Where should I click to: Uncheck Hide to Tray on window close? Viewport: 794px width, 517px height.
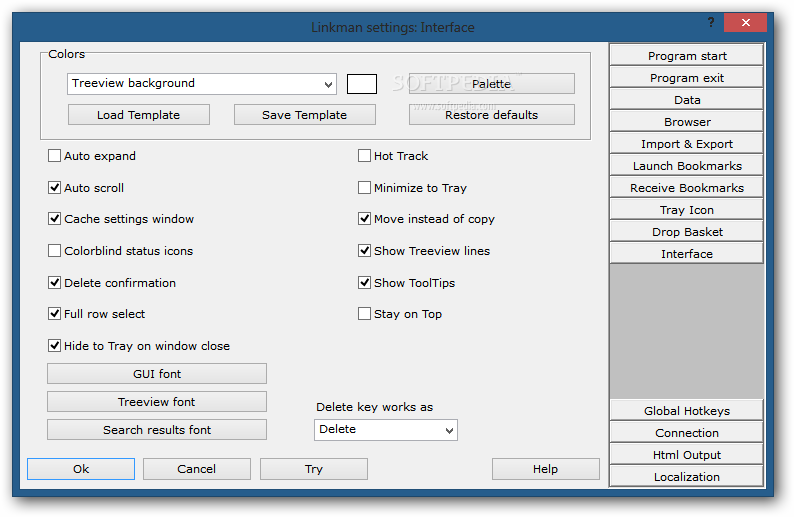click(54, 345)
